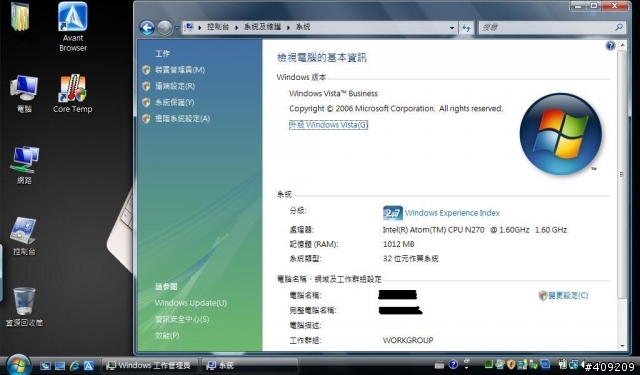Open the Windows Experience Index link

(x=452, y=213)
